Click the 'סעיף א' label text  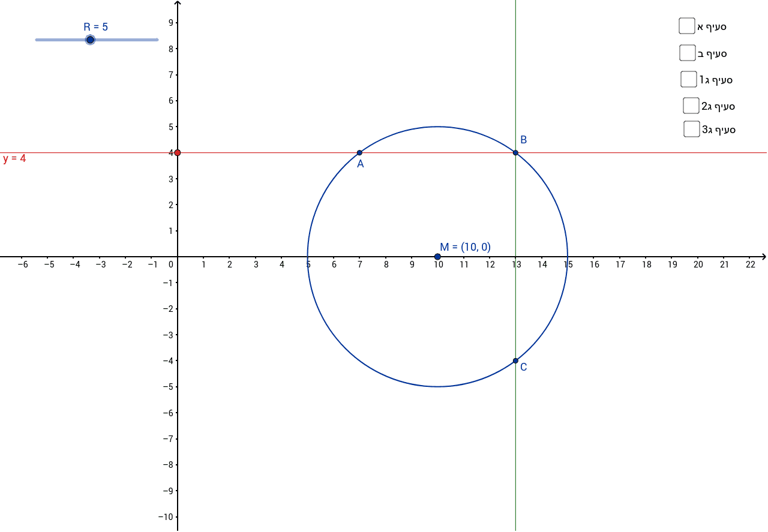pos(712,27)
